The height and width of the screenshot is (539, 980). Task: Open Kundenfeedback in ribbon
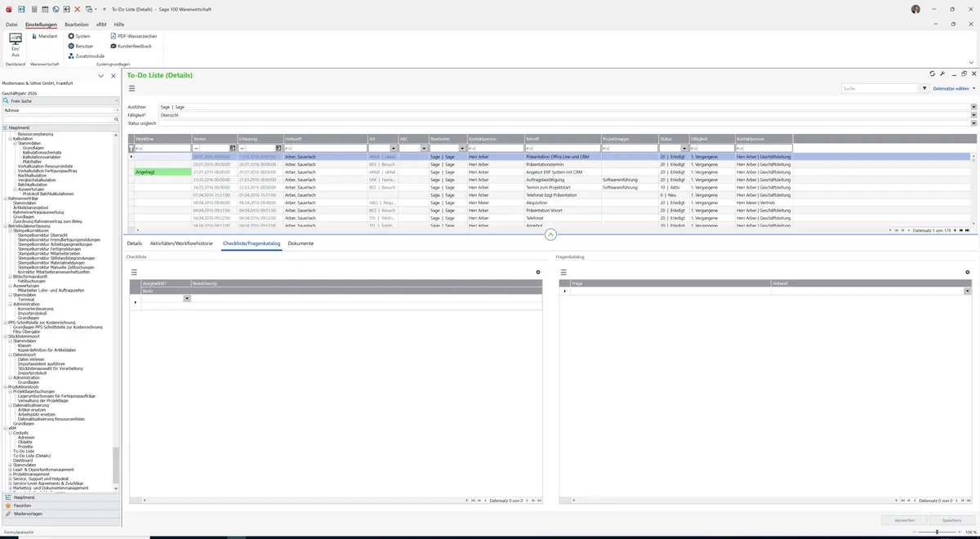[131, 47]
